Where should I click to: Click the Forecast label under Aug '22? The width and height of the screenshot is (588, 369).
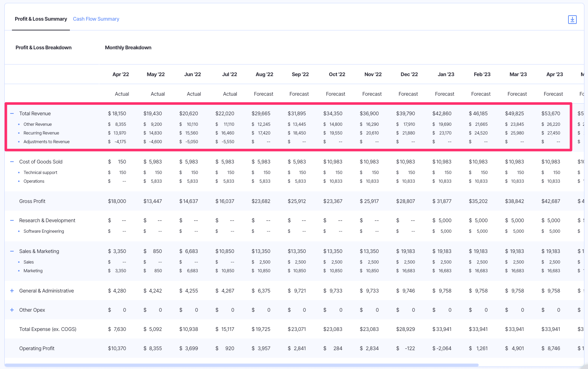(x=263, y=94)
